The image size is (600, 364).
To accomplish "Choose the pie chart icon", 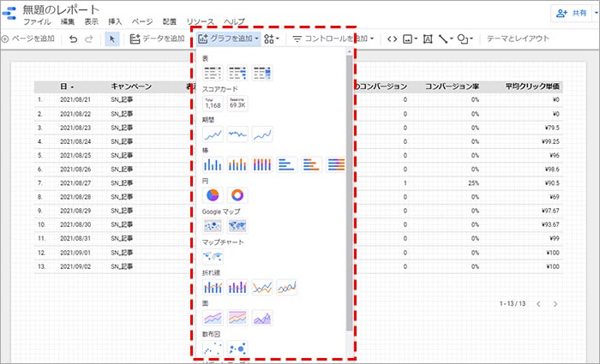I will (x=213, y=196).
